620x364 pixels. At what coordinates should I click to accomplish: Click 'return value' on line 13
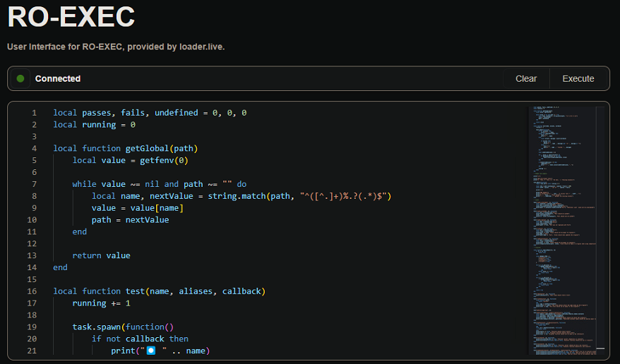[x=101, y=255]
